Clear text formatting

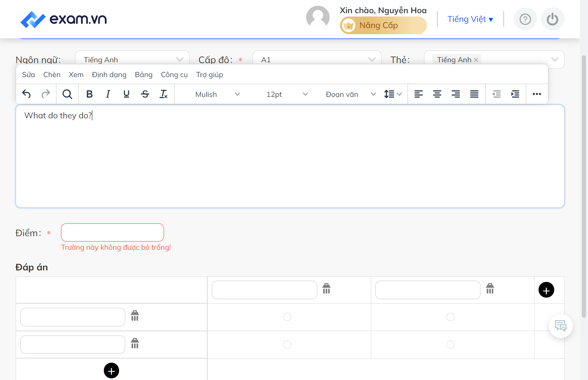pyautogui.click(x=164, y=94)
